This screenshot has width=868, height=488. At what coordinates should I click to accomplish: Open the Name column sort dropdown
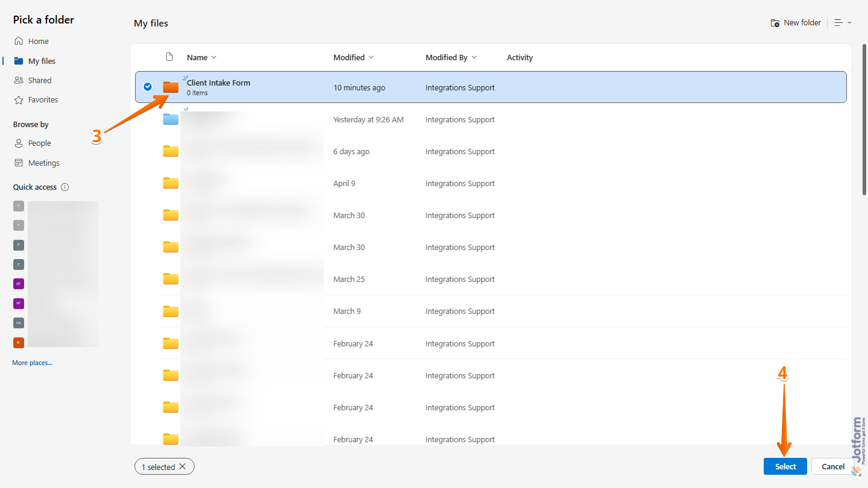point(214,57)
